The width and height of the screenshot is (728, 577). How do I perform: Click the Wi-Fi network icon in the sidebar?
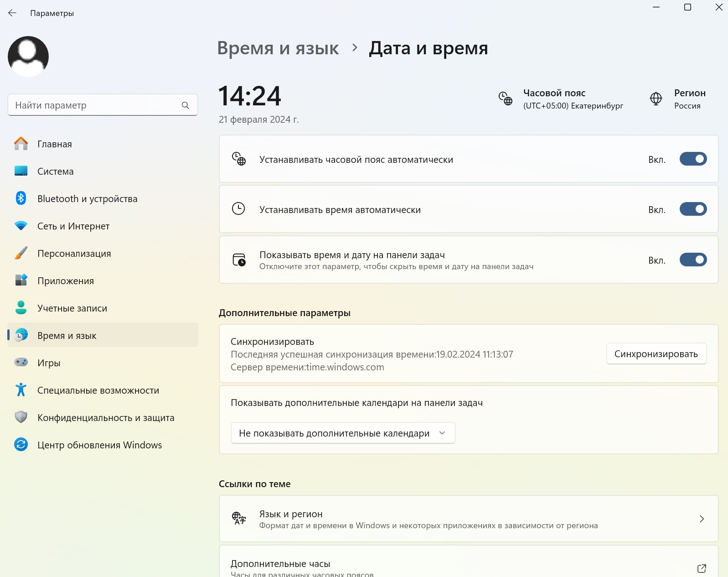point(21,226)
